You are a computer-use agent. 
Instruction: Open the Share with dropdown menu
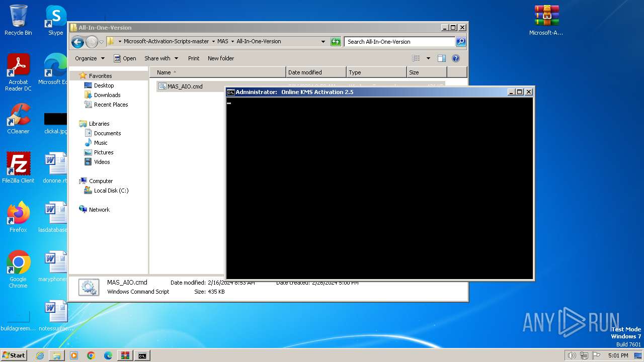click(161, 58)
